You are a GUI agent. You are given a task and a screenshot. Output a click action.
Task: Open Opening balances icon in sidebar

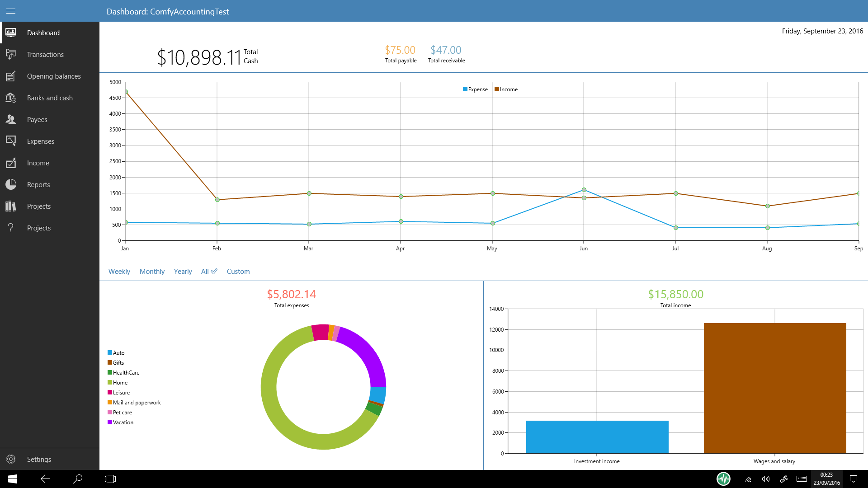(x=11, y=76)
